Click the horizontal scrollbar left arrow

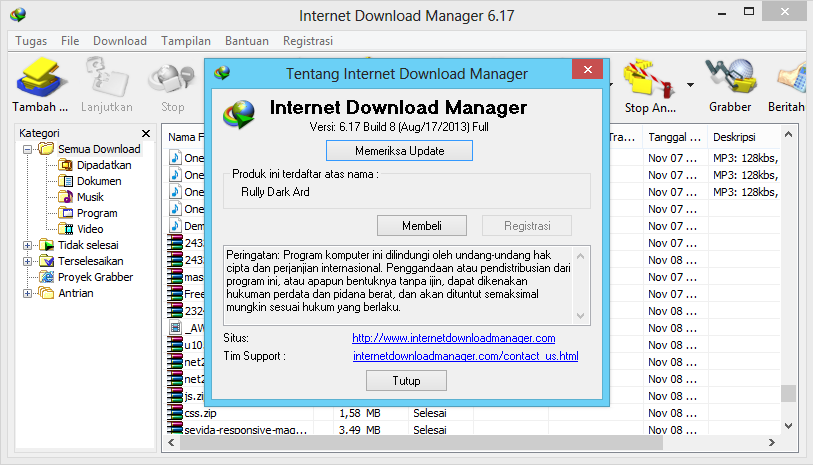[x=171, y=443]
